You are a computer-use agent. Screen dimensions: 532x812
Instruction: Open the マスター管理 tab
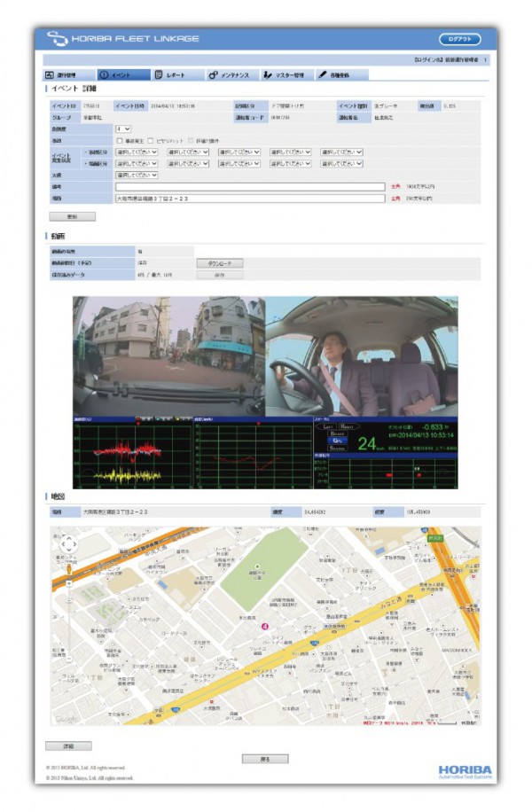coord(284,75)
